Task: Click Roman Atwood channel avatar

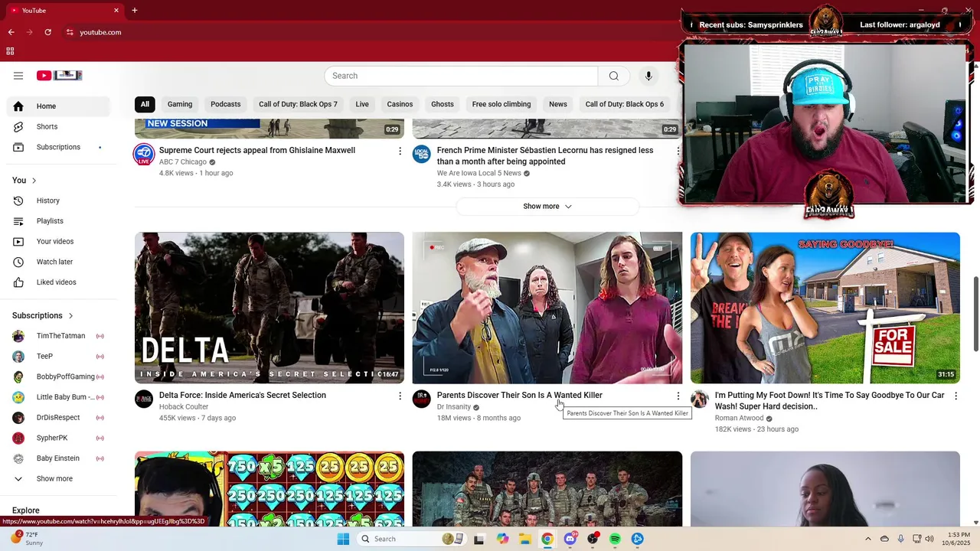Action: point(700,399)
